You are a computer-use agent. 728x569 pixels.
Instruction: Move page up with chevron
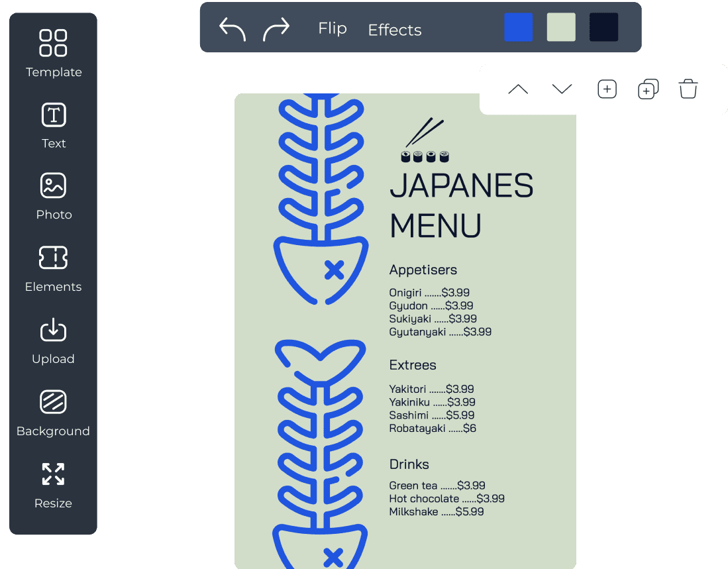pos(518,89)
